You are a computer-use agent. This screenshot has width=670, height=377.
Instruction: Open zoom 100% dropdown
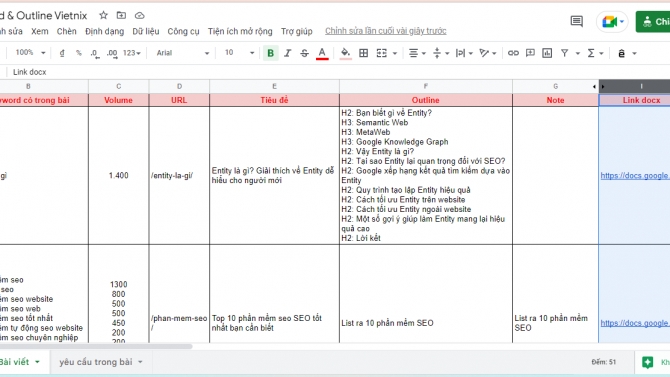(30, 53)
